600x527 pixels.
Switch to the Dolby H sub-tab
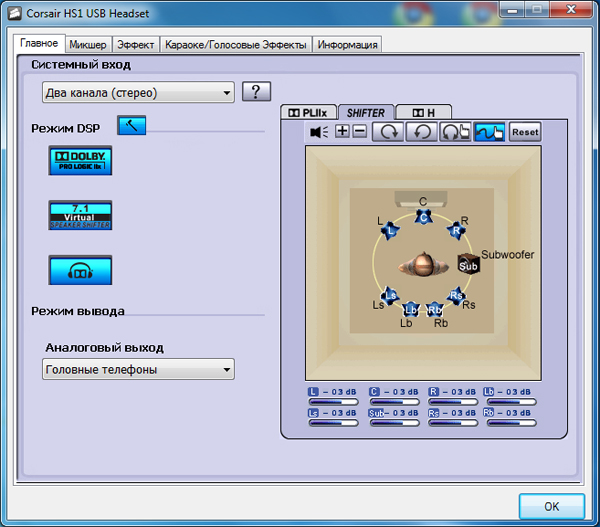[424, 113]
